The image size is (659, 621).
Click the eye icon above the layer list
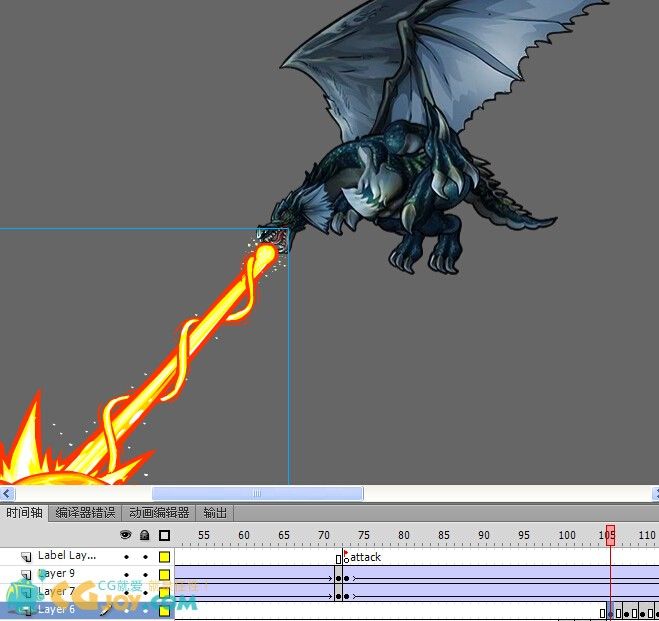coord(125,535)
